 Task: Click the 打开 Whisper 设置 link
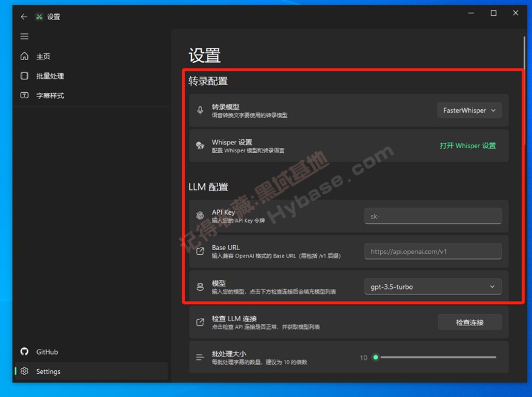coord(468,146)
